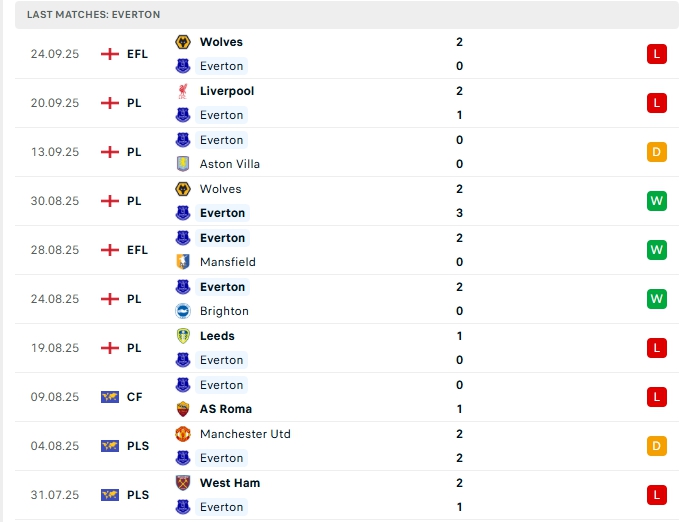Click the West Ham club crest
689x522 pixels.
pos(183,483)
